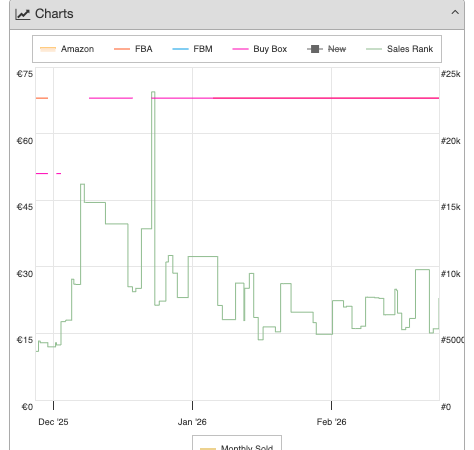Click the green Sales Rank peak spike
Viewport: 474px width, 450px height.
[x=153, y=92]
